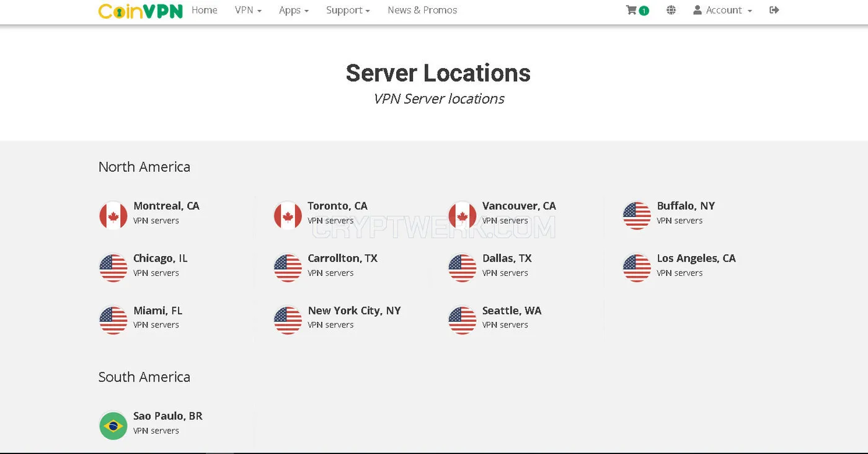Click the Los Angeles US flag icon
868x454 pixels.
637,268
